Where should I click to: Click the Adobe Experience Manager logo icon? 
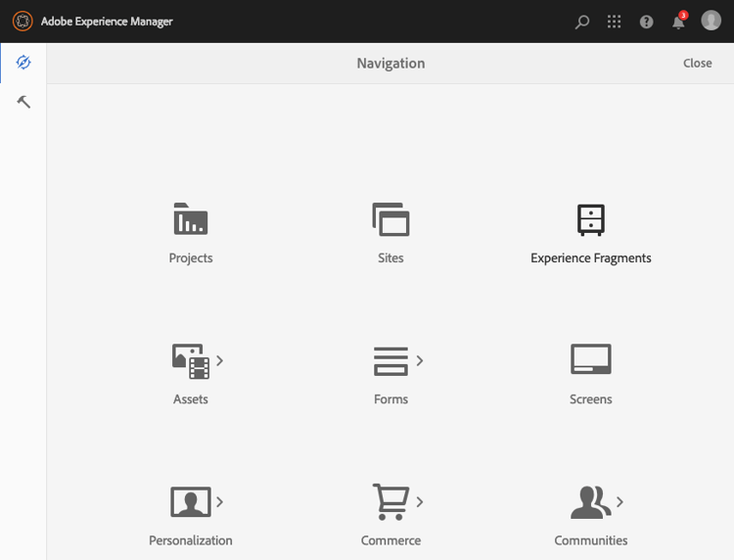[23, 22]
